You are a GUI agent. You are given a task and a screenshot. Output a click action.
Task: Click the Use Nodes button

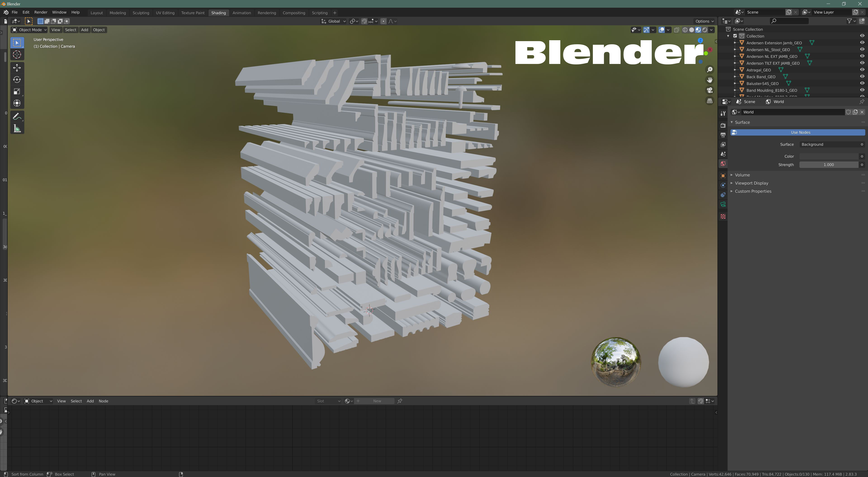coord(798,132)
